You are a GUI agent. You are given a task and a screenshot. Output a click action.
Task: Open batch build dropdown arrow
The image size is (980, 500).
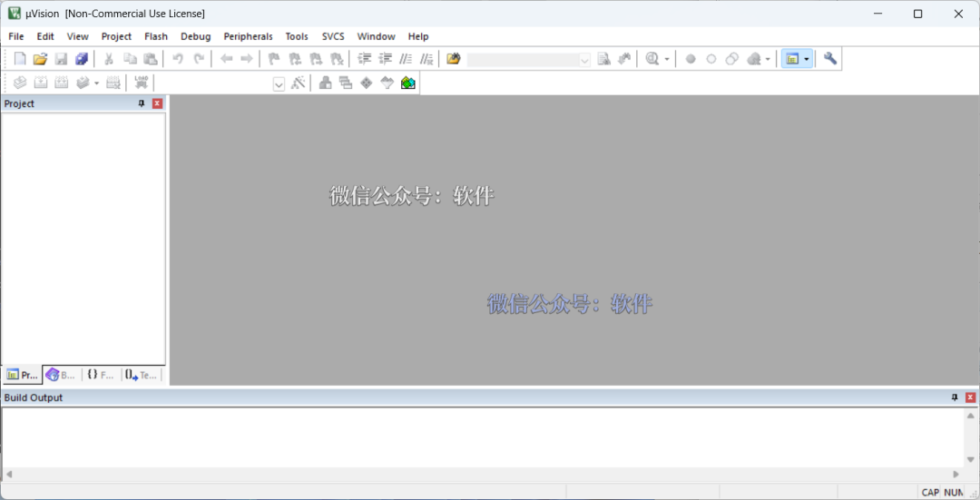coord(96,83)
